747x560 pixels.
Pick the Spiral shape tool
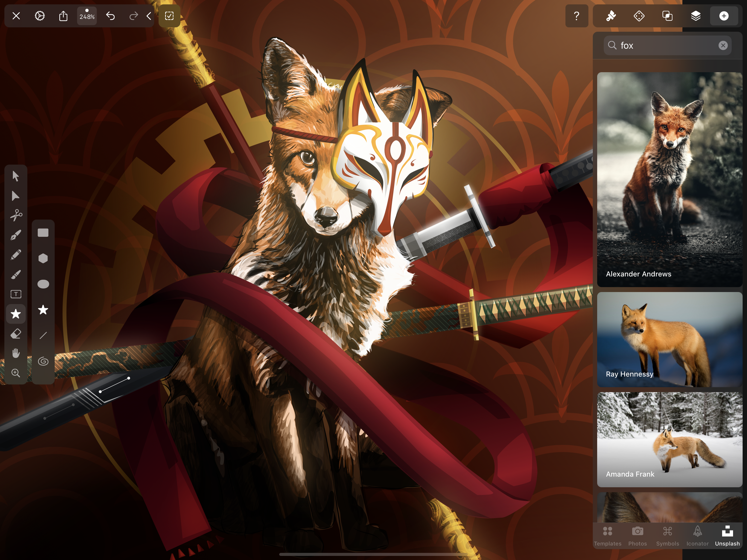[x=43, y=361]
